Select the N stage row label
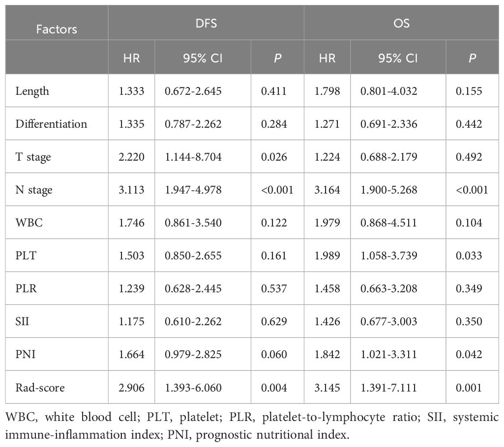 click(x=34, y=190)
